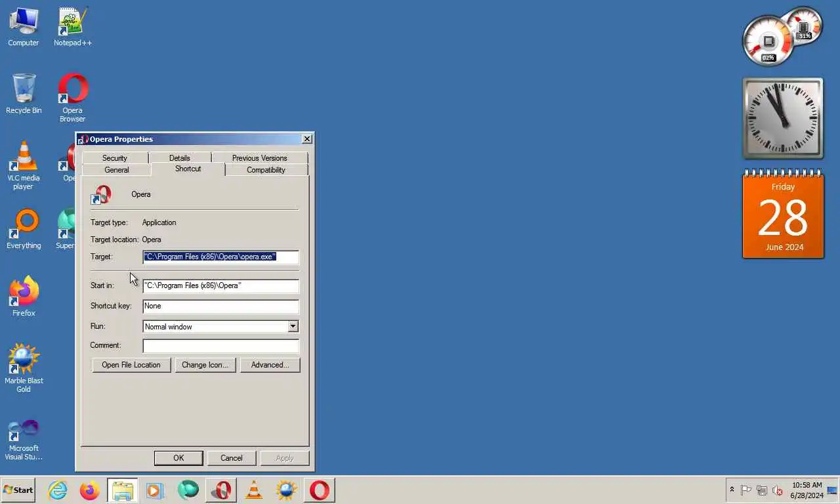840x504 pixels.
Task: Open Windows Explorer from the taskbar
Action: [x=123, y=490]
